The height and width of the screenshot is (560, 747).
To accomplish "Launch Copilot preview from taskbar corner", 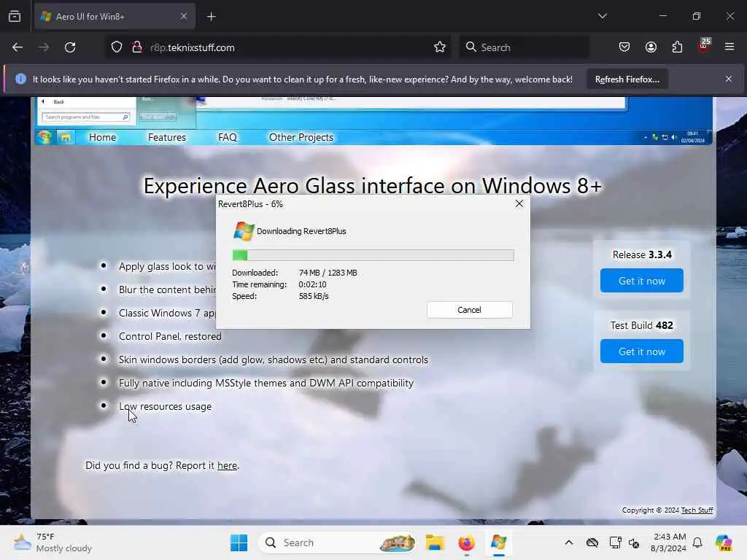I will coord(724,542).
